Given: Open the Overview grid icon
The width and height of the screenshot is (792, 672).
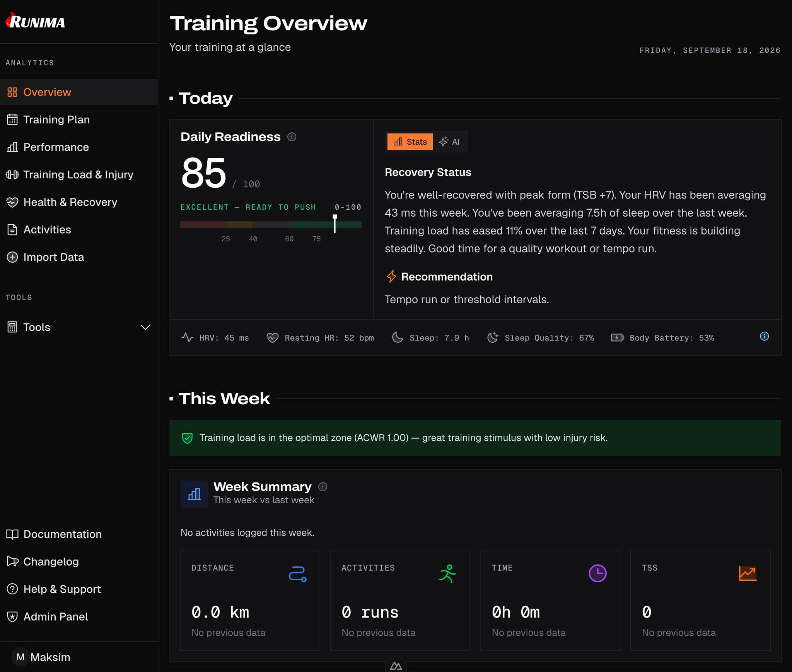Looking at the screenshot, I should [12, 92].
